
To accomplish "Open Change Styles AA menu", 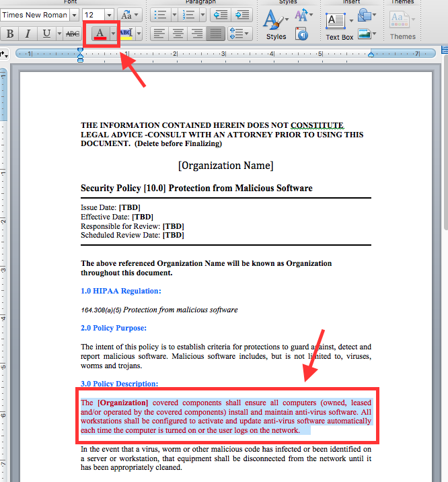I will (303, 15).
